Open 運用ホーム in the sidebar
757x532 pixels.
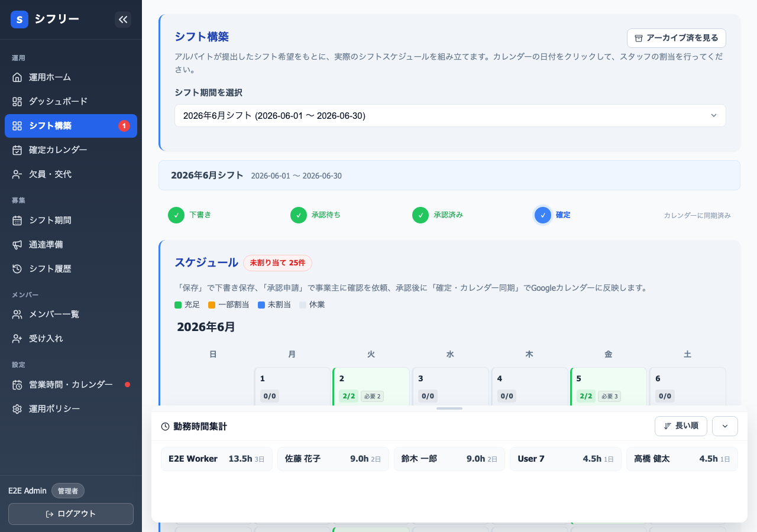[x=71, y=77]
